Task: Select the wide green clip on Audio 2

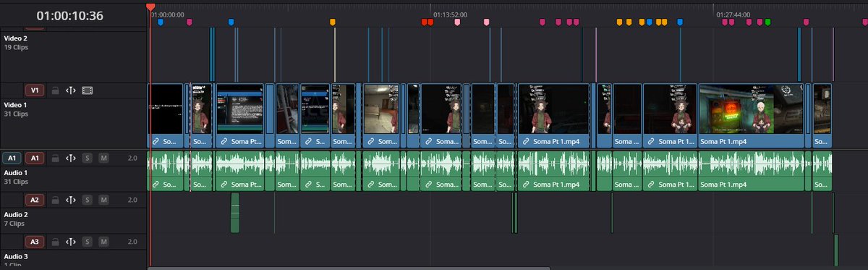Action: coord(234,213)
